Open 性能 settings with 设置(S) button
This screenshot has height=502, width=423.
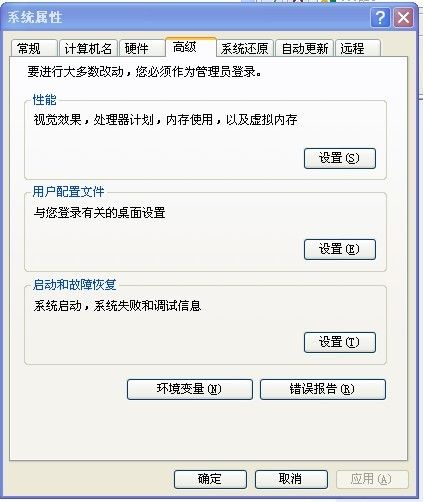click(x=340, y=158)
